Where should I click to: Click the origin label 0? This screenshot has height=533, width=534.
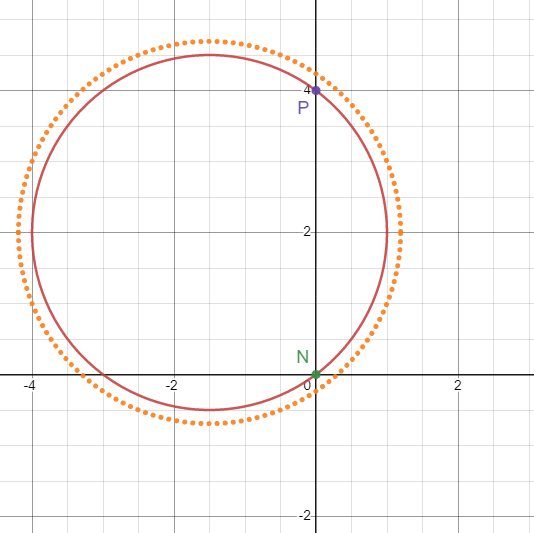click(x=307, y=386)
